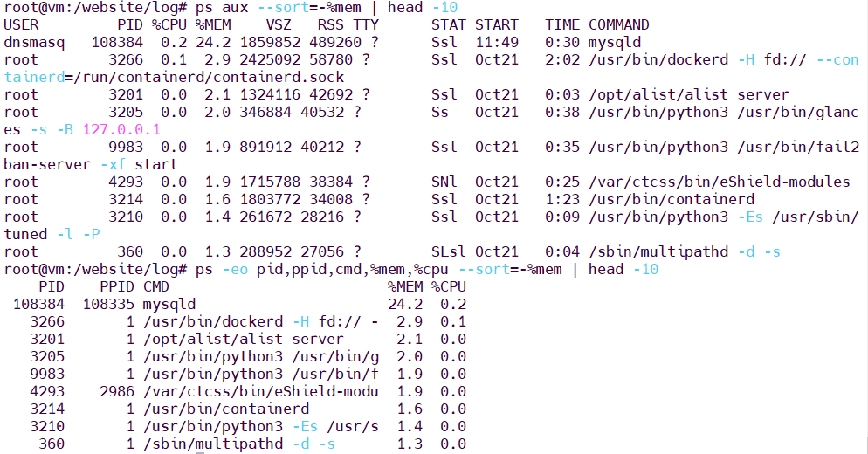Viewport: 868px width, 454px height.
Task: Click the SNl process state value
Action: (x=444, y=182)
